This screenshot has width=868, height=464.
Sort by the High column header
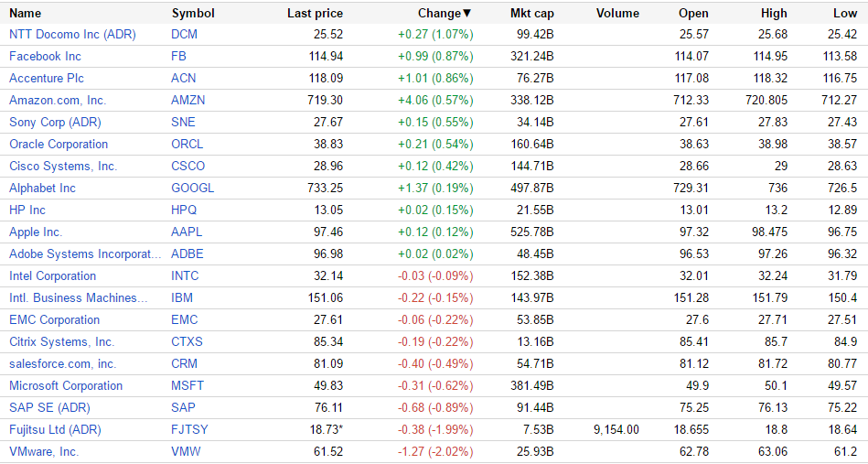tap(774, 13)
